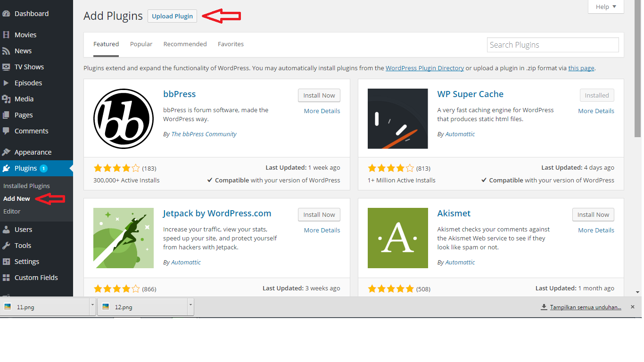
Task: Open the WordPress Plugin Directory link
Action: click(425, 68)
